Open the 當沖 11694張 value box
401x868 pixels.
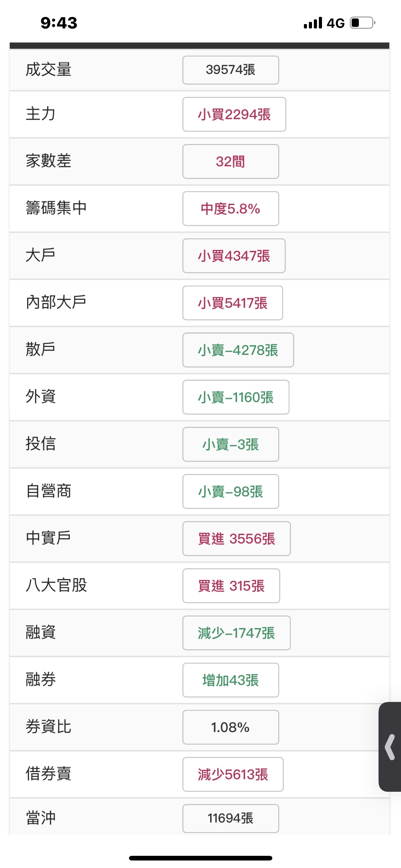coord(230,818)
